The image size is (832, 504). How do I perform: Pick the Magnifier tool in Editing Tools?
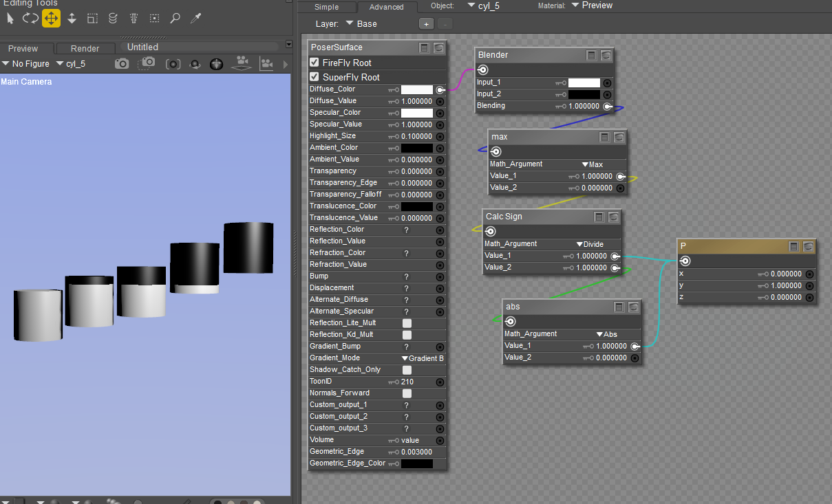point(175,19)
